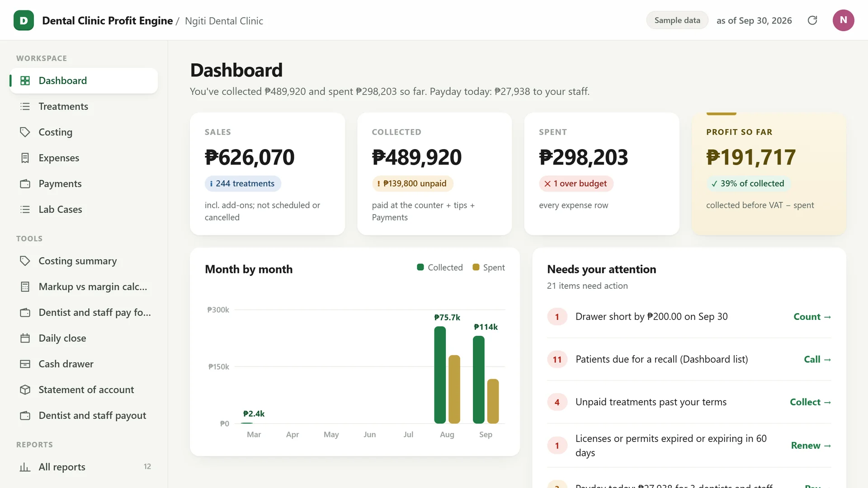Viewport: 868px width, 488px height.
Task: Click the 244 treatments chip
Action: click(243, 183)
